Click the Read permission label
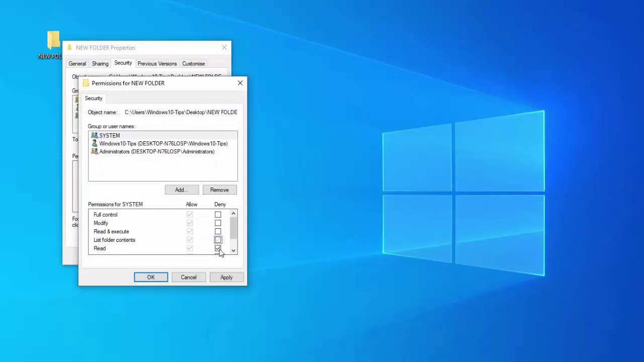644x362 pixels. click(x=100, y=248)
